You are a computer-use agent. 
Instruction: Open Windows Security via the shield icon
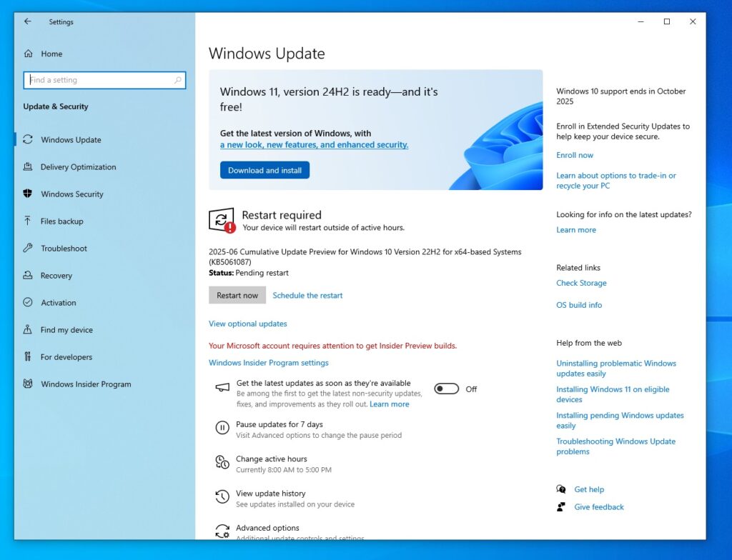coord(29,194)
